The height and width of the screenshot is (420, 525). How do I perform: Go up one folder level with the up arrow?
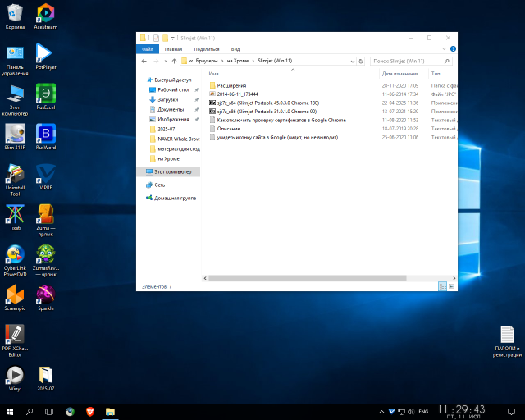pos(174,61)
